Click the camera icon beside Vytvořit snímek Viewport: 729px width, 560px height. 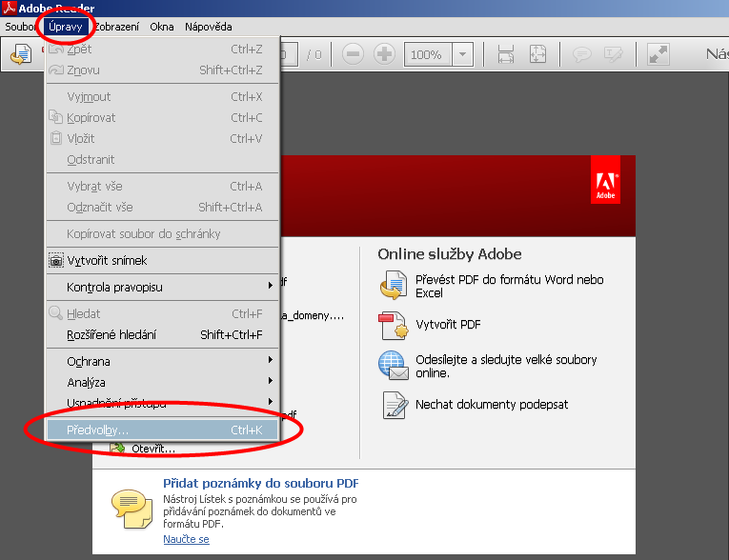56,260
